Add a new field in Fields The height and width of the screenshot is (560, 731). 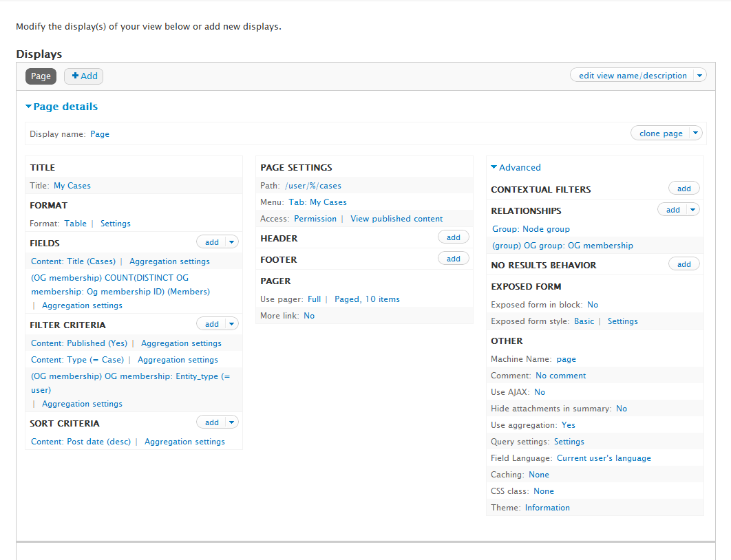(211, 242)
